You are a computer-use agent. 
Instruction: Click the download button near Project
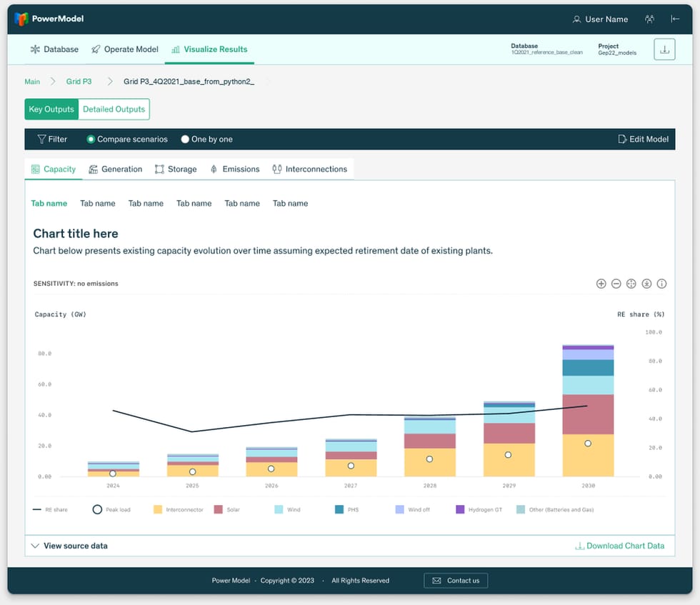pos(664,49)
